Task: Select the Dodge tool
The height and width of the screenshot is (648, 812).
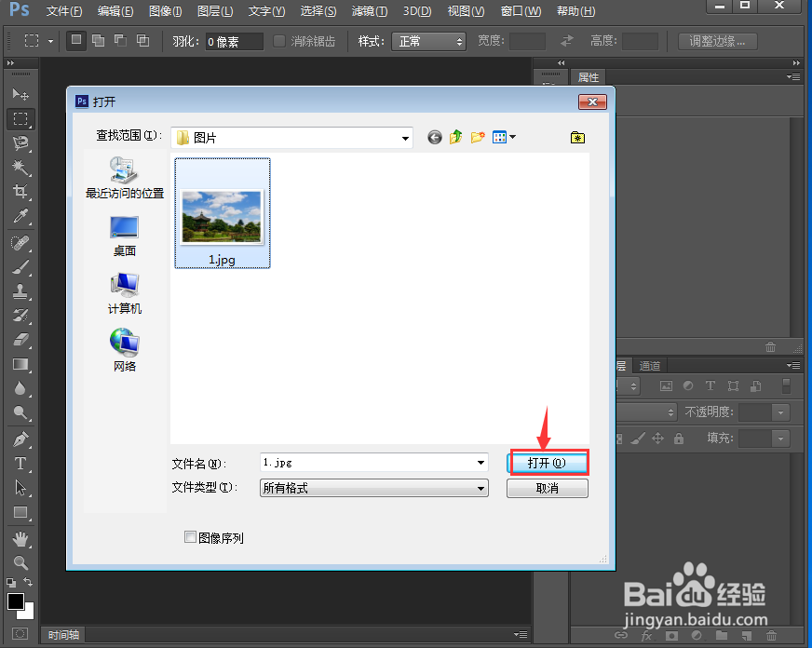Action: coord(20,412)
